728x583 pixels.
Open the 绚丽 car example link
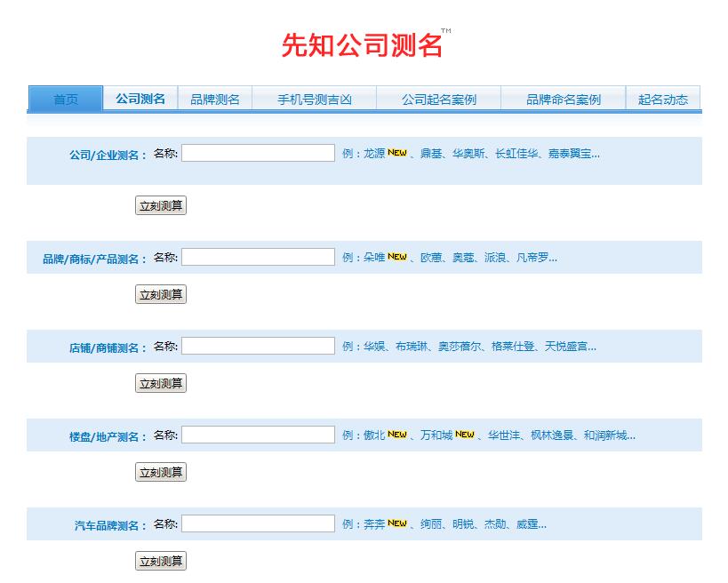[x=431, y=524]
